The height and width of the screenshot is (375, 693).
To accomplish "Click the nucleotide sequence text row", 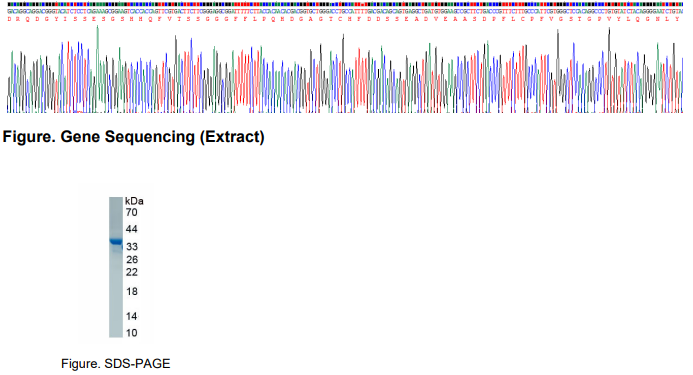I will [345, 11].
